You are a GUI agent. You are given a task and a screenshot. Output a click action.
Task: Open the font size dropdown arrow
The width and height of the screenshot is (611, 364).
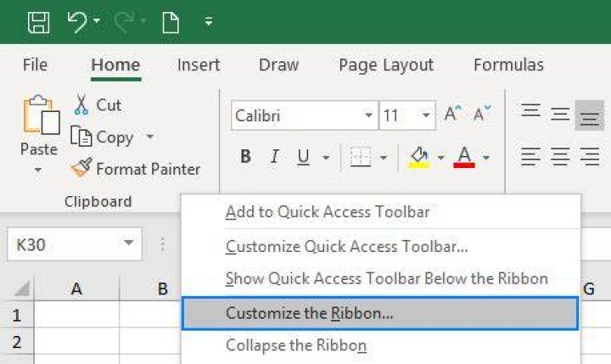(426, 115)
